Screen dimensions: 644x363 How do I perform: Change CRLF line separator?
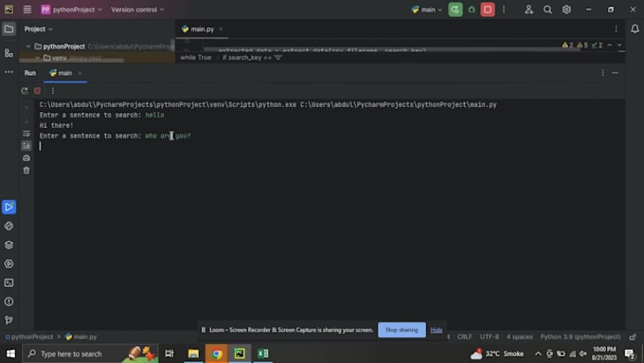464,336
